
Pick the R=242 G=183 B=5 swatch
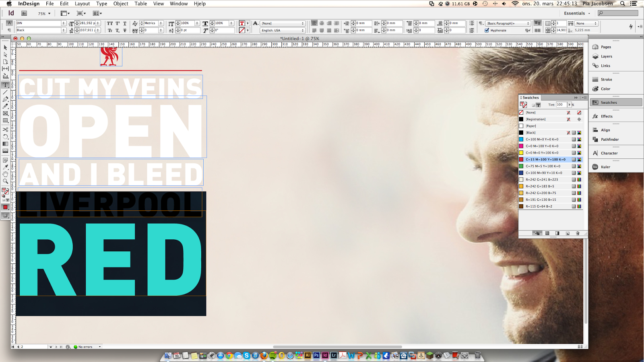(551, 186)
